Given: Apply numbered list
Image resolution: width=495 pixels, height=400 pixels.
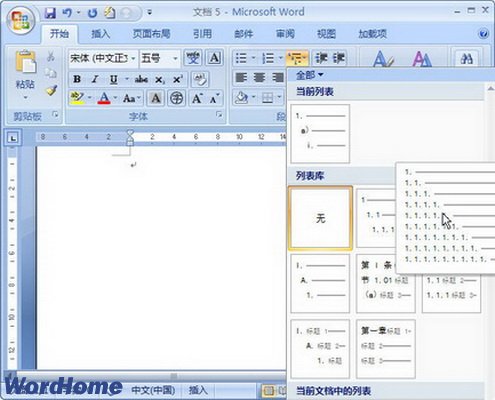Looking at the screenshot, I should coord(268,58).
